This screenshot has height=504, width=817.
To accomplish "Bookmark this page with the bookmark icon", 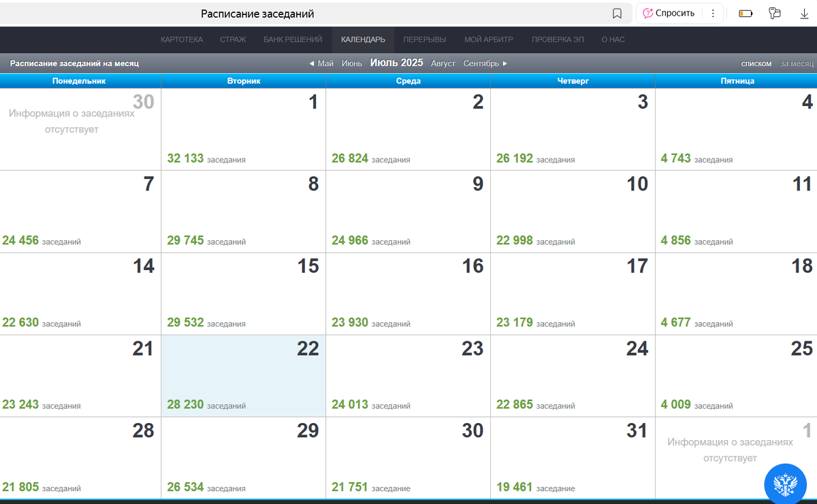I will tap(617, 14).
